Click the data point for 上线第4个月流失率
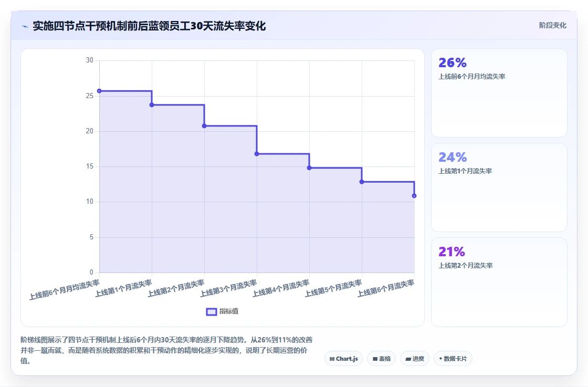 pos(309,168)
